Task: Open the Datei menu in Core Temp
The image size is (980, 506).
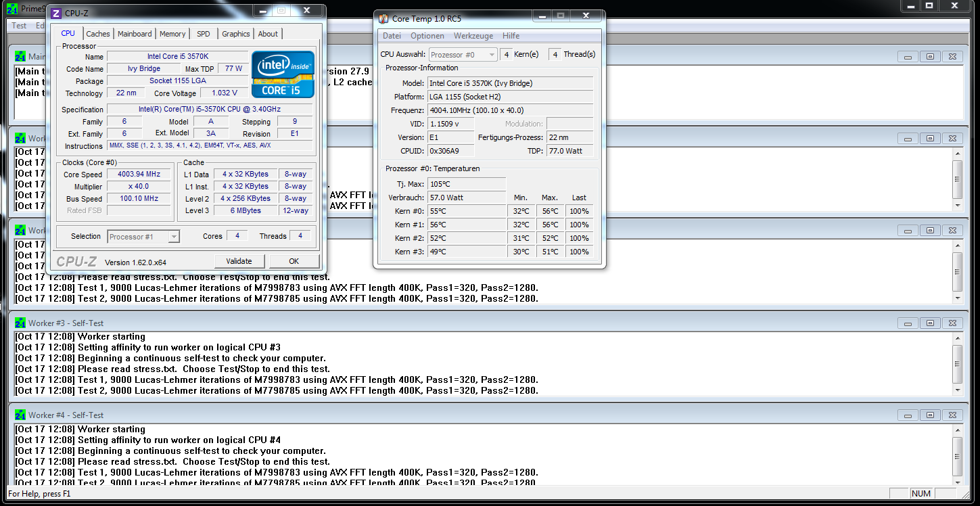Action: tap(392, 36)
